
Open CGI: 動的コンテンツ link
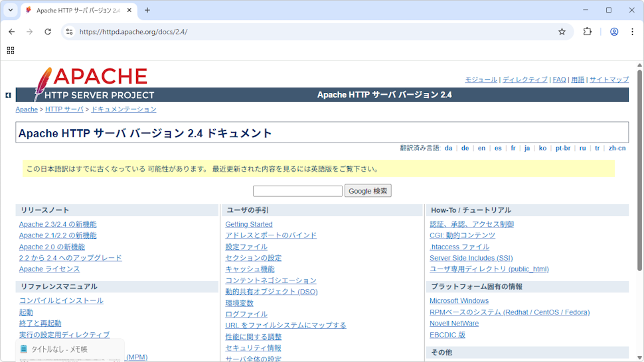coord(463,235)
